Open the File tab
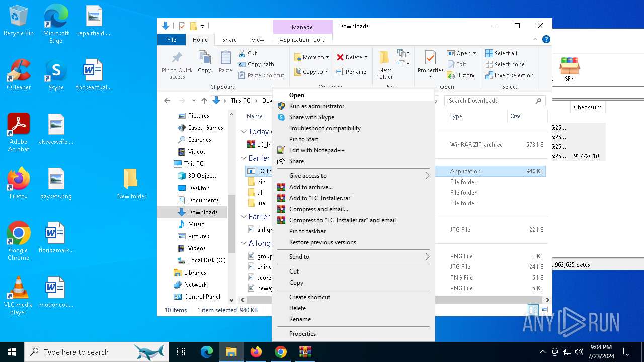The height and width of the screenshot is (362, 644). [172, 40]
